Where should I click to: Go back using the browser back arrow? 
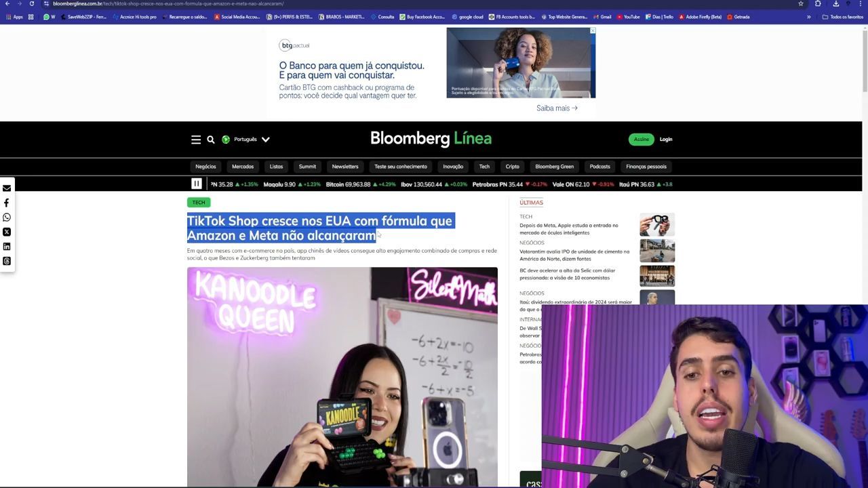(7, 3)
